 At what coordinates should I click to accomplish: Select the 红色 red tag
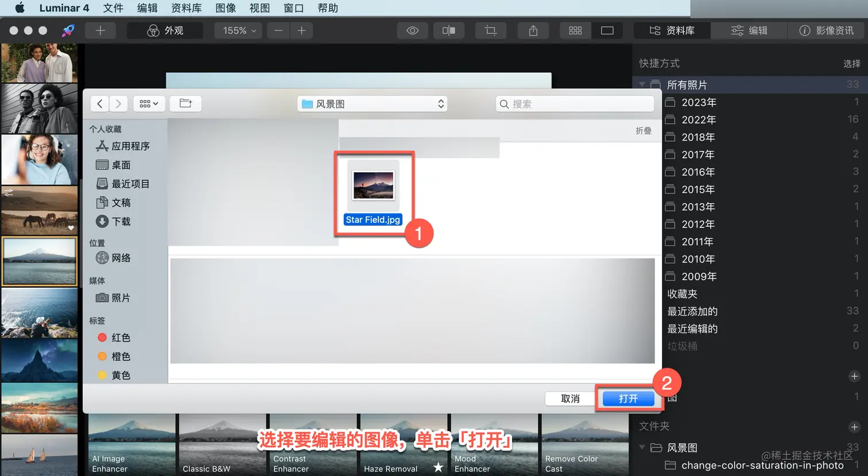115,338
